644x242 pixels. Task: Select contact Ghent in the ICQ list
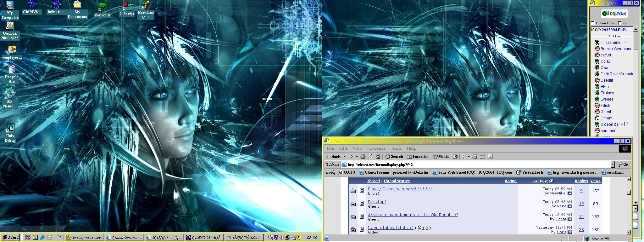(x=606, y=112)
